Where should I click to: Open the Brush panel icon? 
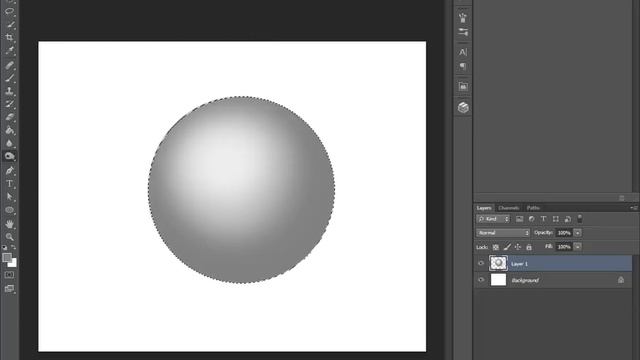click(x=463, y=32)
